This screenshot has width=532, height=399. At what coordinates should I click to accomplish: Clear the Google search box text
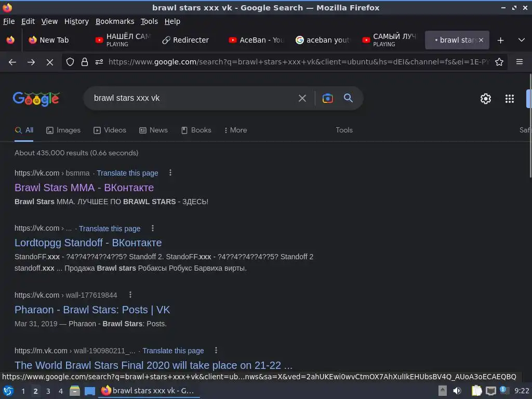click(x=302, y=98)
